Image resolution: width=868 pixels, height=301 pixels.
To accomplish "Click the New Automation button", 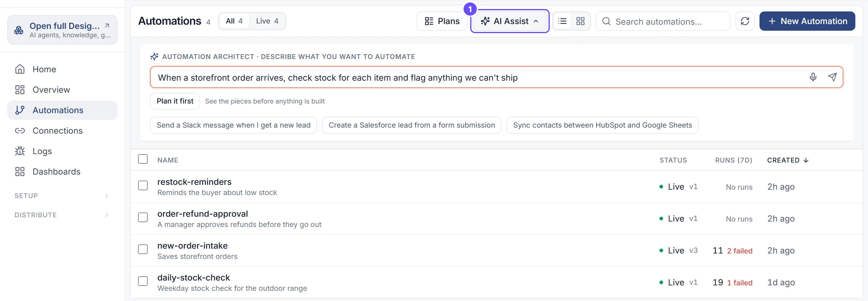I will click(x=807, y=21).
